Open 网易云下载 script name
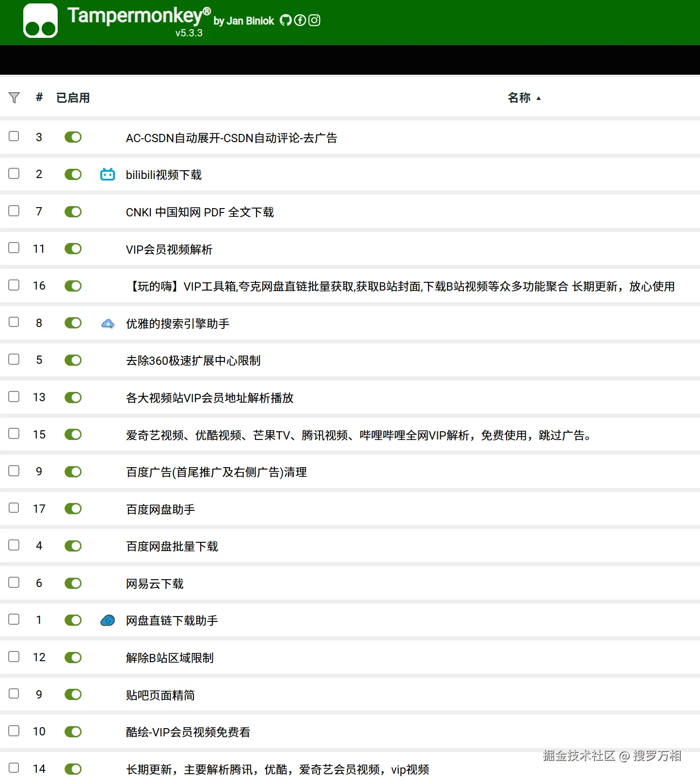Image resolution: width=700 pixels, height=781 pixels. (x=155, y=584)
